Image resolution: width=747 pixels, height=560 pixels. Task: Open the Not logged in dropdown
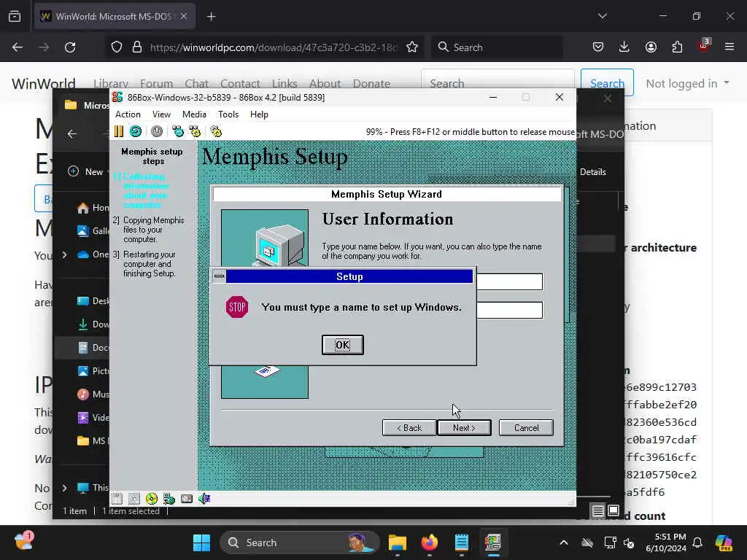click(x=687, y=83)
